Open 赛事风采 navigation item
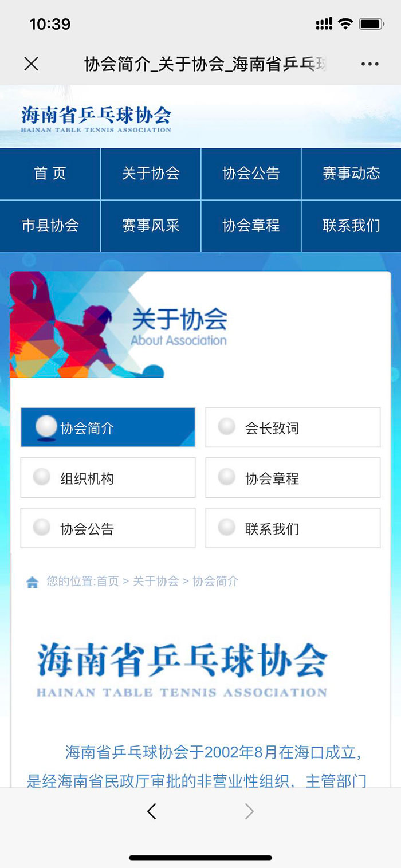401x868 pixels. click(x=151, y=226)
